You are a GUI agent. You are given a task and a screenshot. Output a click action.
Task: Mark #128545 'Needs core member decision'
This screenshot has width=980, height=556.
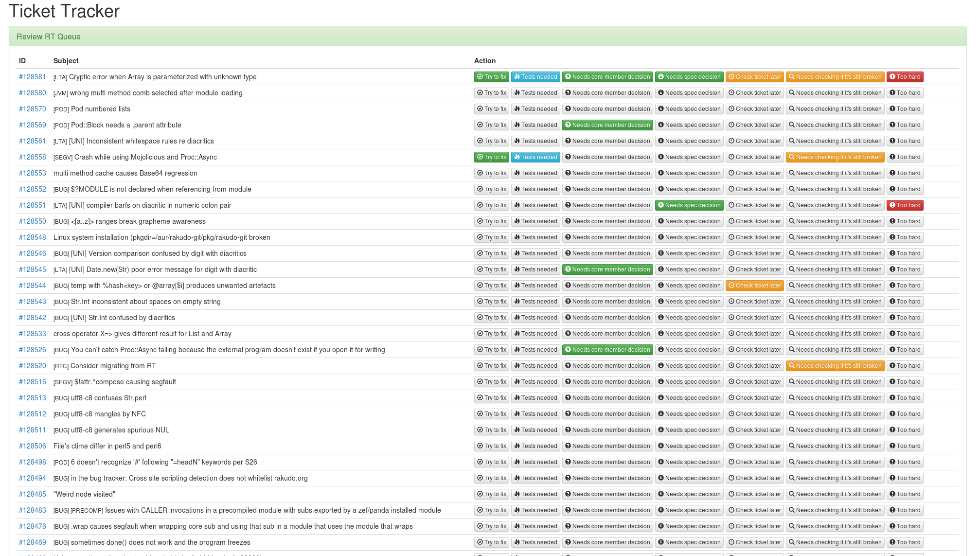tap(607, 269)
